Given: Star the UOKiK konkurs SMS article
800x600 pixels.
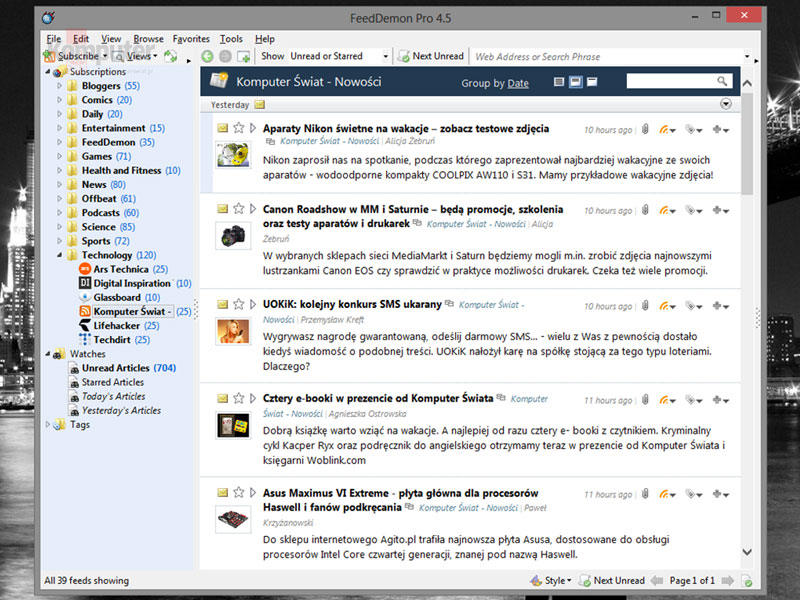Looking at the screenshot, I should point(238,304).
